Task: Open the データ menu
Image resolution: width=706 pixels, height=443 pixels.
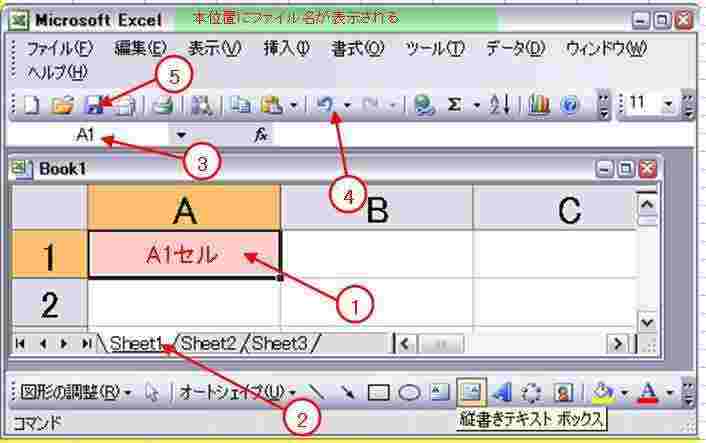Action: tap(516, 48)
